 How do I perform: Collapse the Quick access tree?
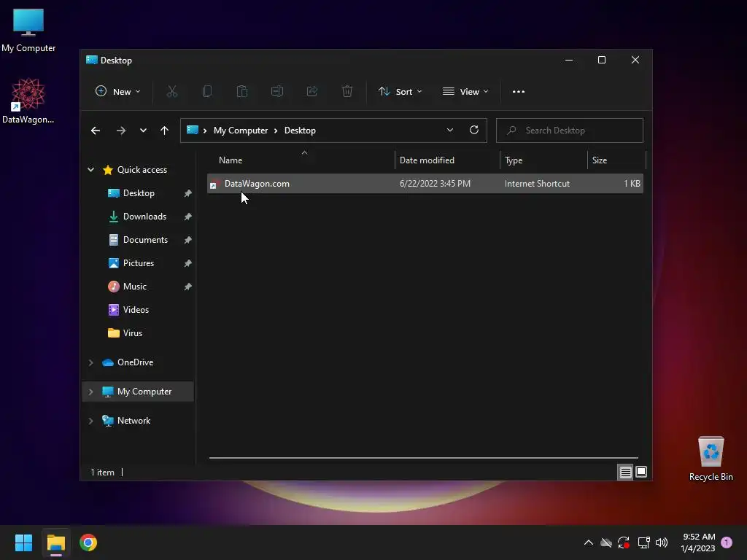pyautogui.click(x=90, y=170)
